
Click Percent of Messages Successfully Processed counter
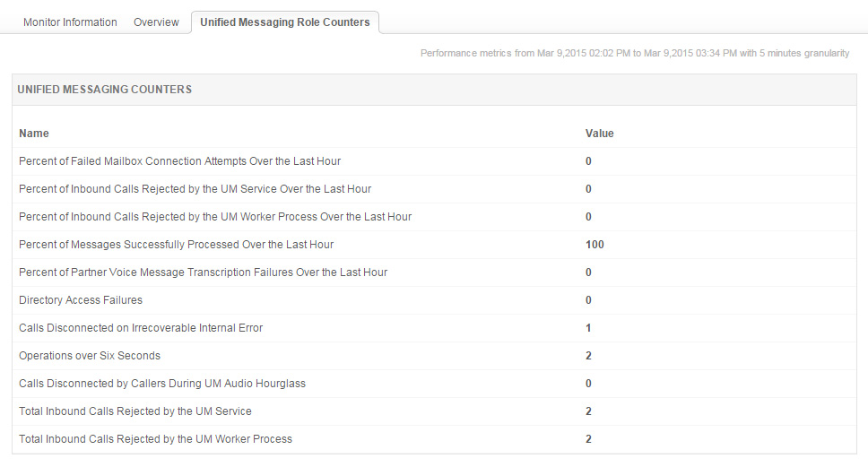(176, 245)
